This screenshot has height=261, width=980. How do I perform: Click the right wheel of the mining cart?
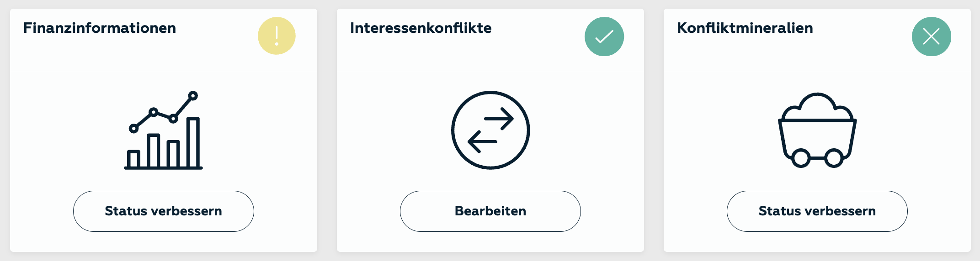[x=834, y=158]
